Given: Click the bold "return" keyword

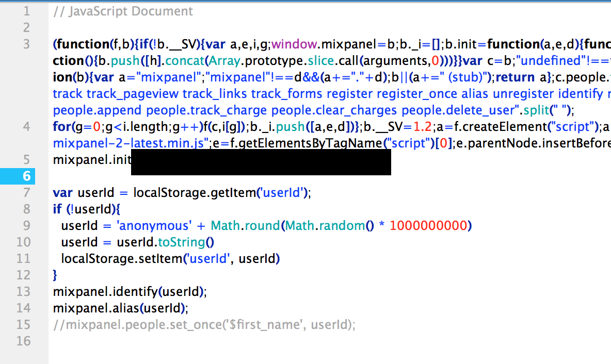Looking at the screenshot, I should tap(515, 77).
